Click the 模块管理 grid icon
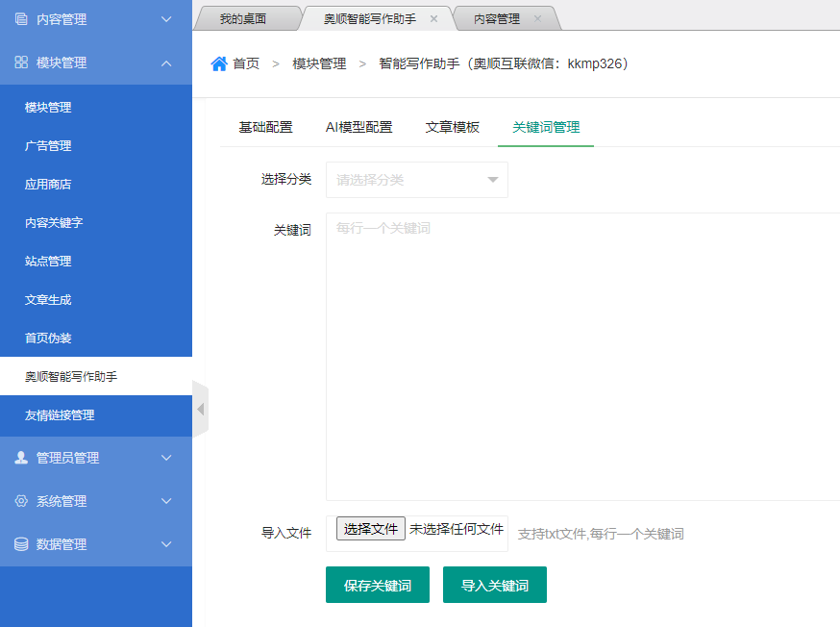The image size is (840, 627). point(21,63)
